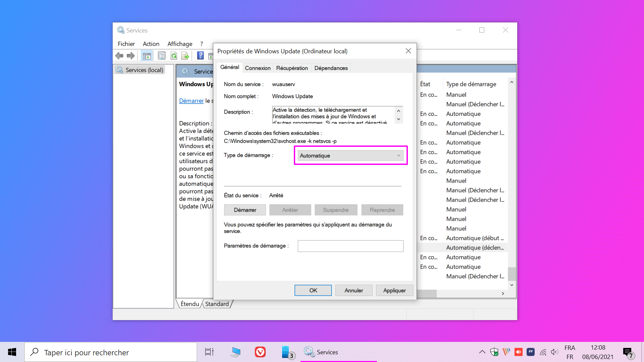644x362 pixels.
Task: Launch Vivaldi browser from the taskbar
Action: [x=260, y=352]
